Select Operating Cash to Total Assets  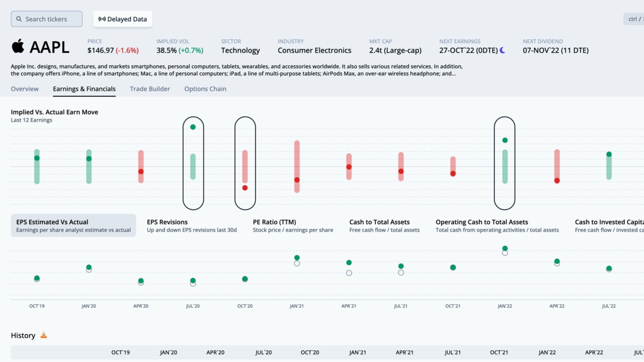(497, 226)
